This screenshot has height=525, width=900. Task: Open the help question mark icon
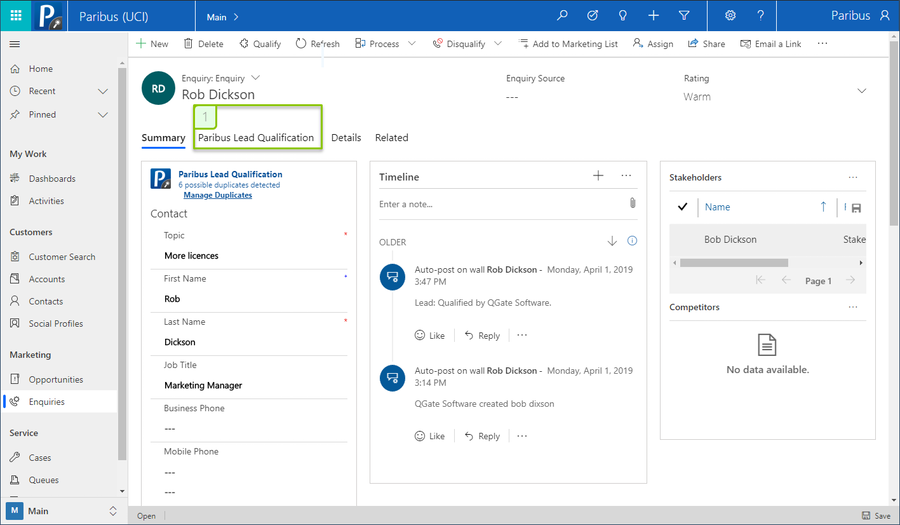(761, 15)
